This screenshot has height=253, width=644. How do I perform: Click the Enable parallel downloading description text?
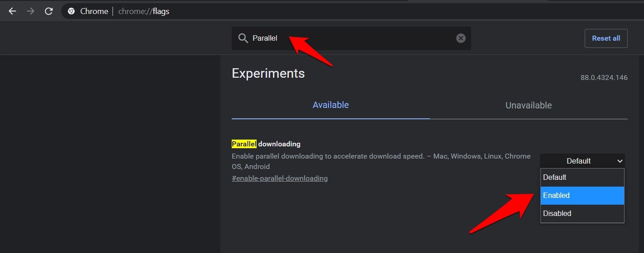click(381, 161)
